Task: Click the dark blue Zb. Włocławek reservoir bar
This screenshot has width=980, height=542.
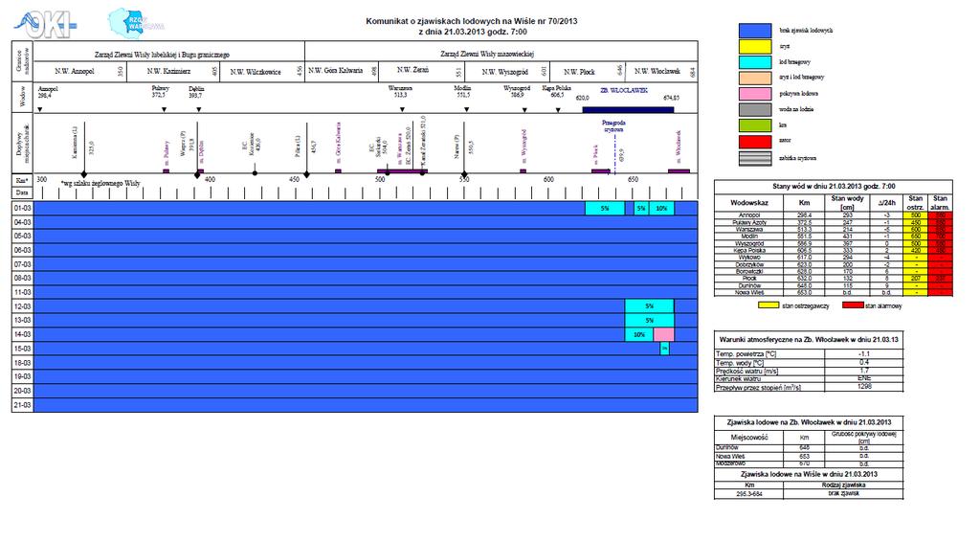Action: tap(628, 109)
